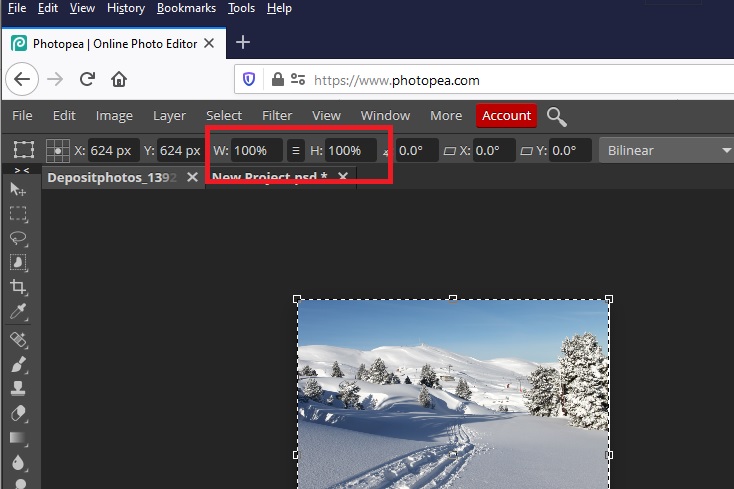
Task: Click the snowy landscape image on canvas
Action: pos(453,394)
